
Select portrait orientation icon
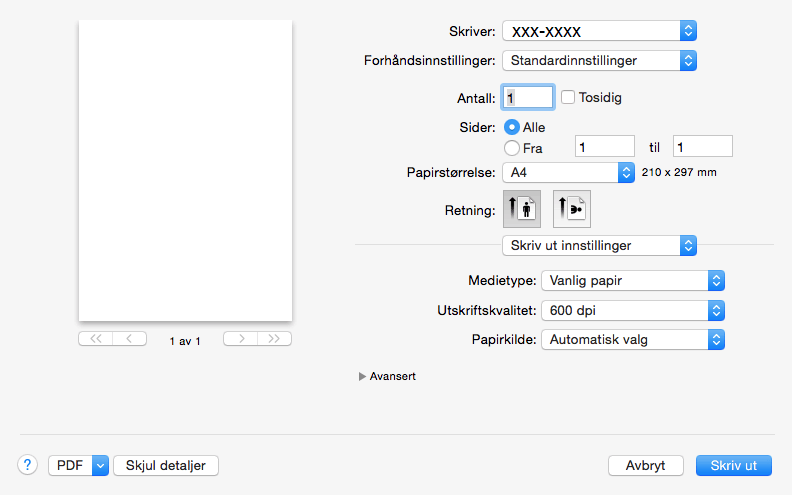[521, 209]
